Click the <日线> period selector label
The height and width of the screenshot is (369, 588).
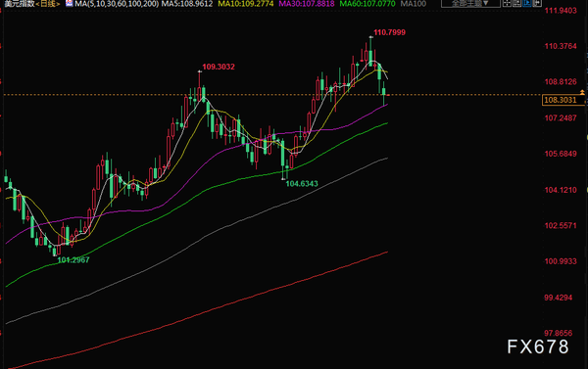click(x=48, y=4)
